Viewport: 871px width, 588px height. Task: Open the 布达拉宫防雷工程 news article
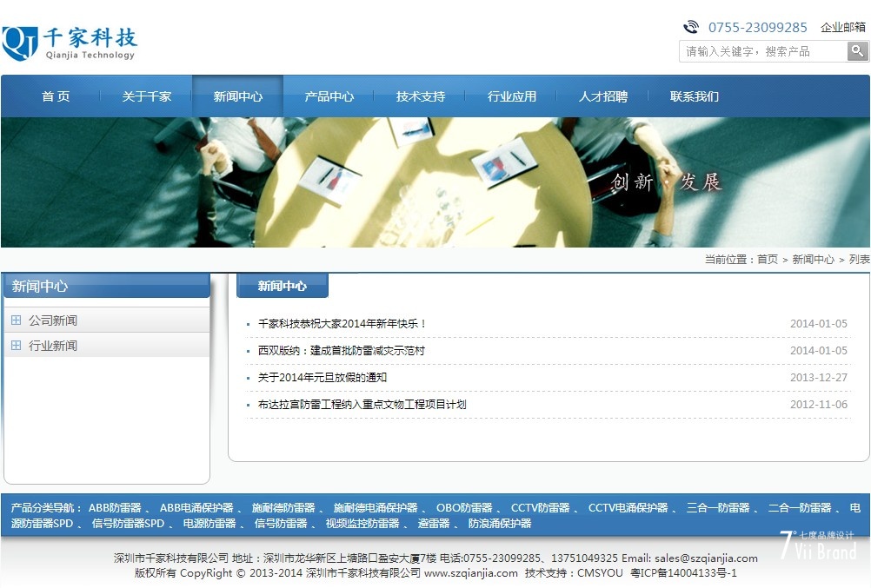362,405
